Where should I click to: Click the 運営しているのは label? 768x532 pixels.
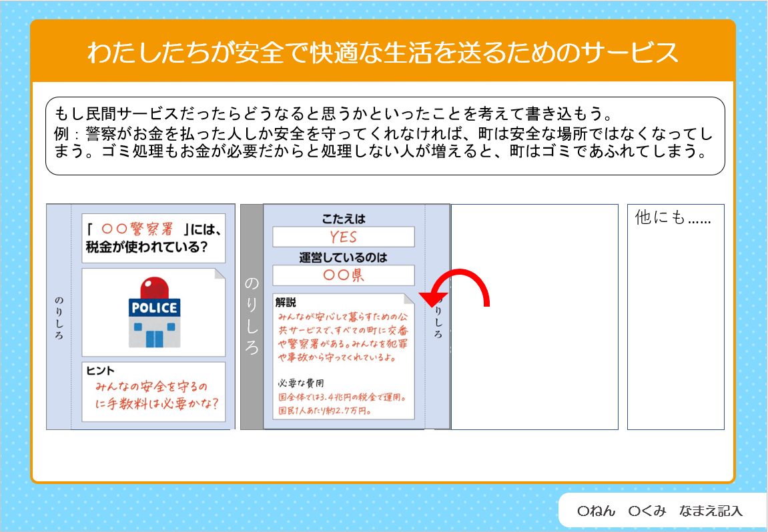[344, 257]
